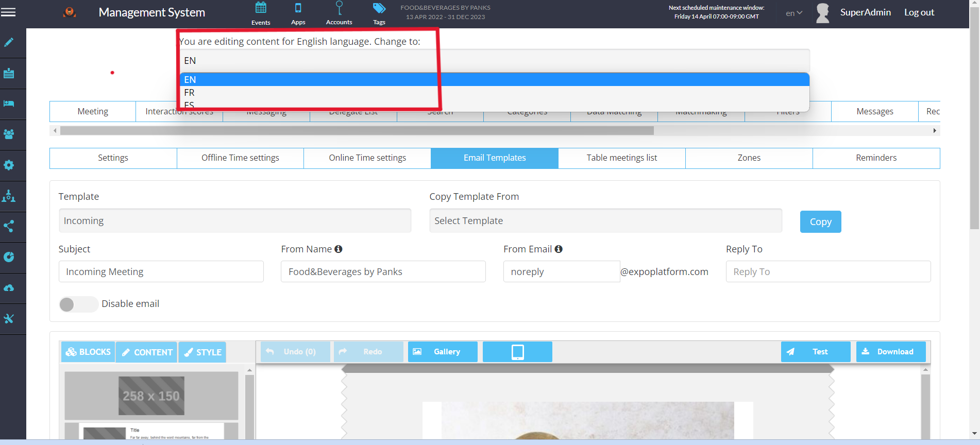980x445 pixels.
Task: Click the Test send button
Action: (x=816, y=352)
